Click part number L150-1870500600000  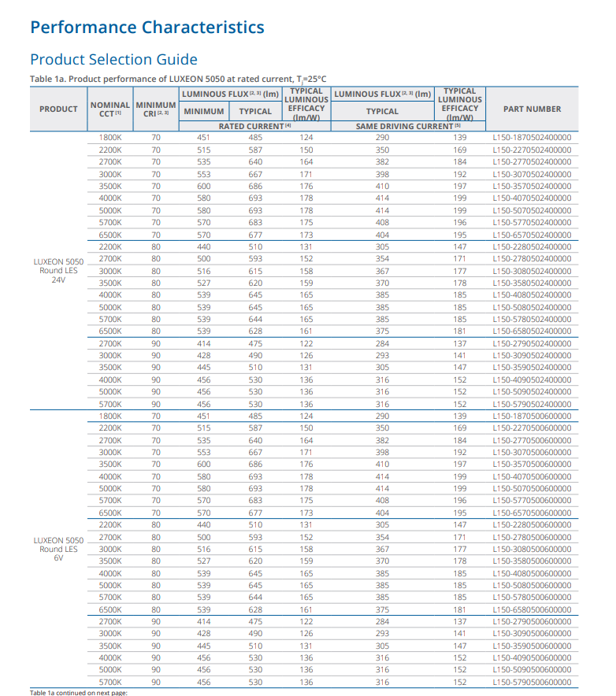click(x=532, y=416)
